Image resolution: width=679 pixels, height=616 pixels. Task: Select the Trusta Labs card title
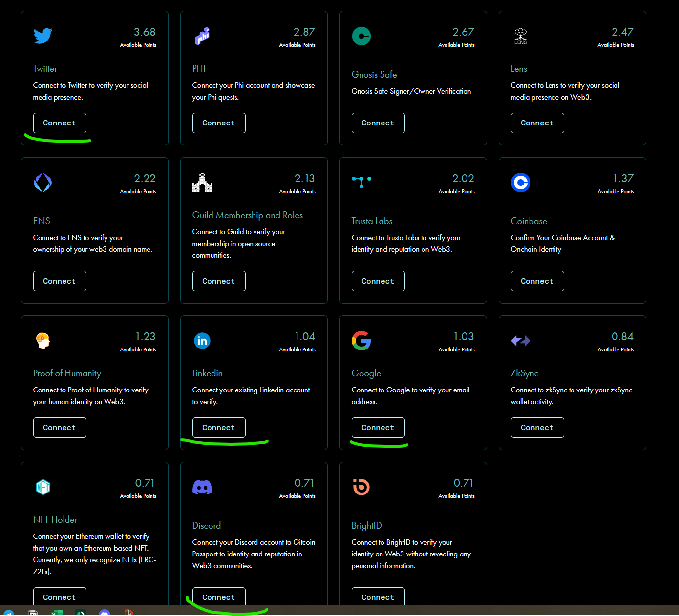(x=372, y=221)
